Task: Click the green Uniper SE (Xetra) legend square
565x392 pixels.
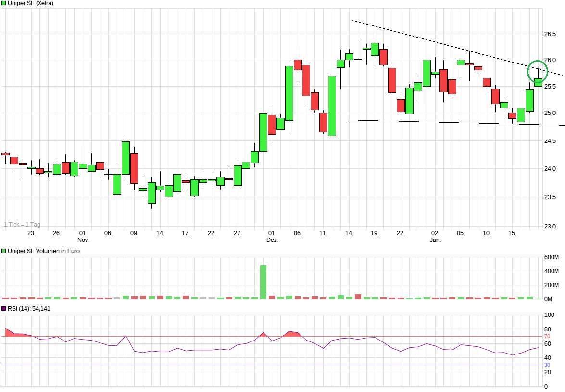Action: click(x=3, y=3)
